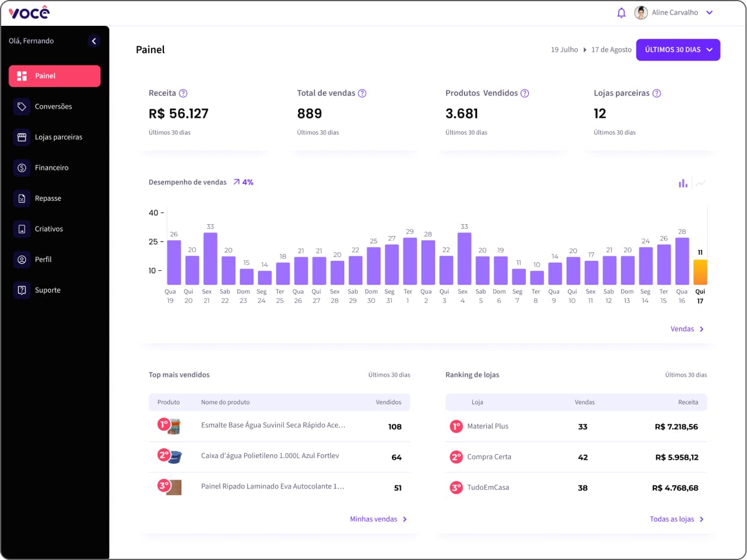Click the notification bell icon
The width and height of the screenshot is (747, 560).
pyautogui.click(x=621, y=13)
